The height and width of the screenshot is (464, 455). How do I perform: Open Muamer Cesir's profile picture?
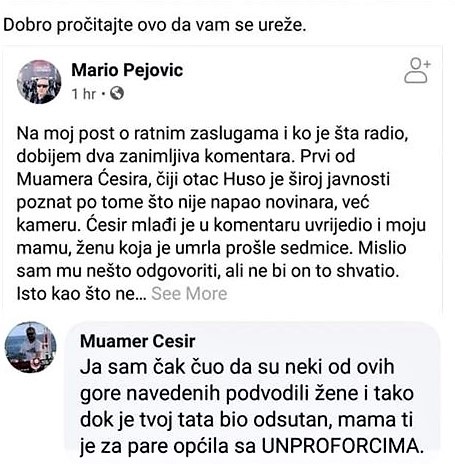(30, 347)
